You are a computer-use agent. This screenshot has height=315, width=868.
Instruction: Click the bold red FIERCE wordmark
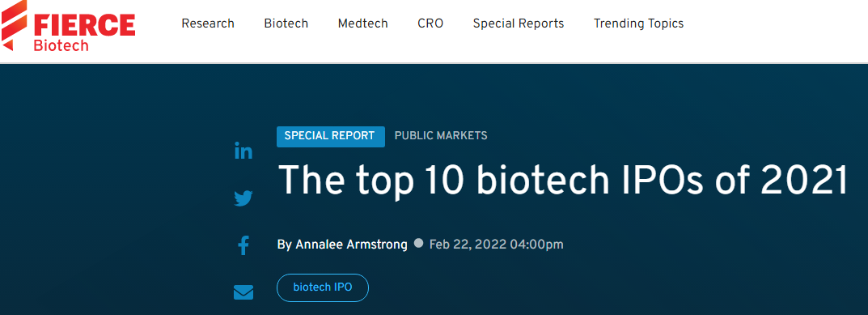(x=85, y=24)
